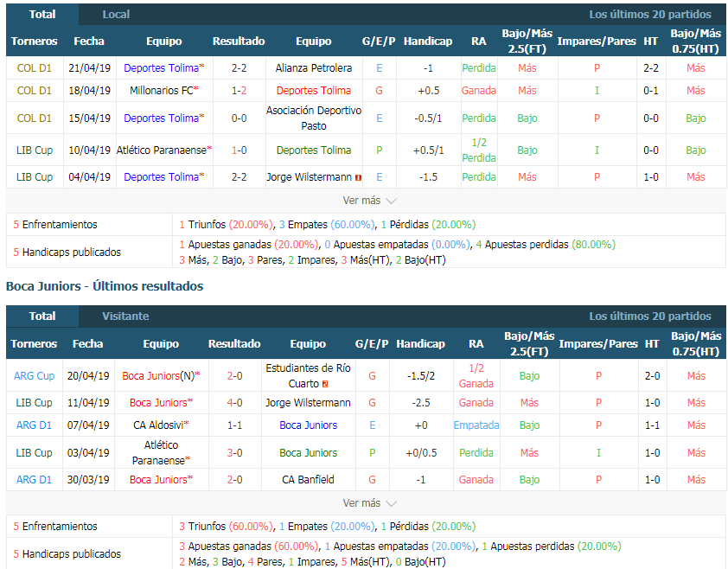Click result 4-0 of Boca vs Jorge Wilstermann
The image size is (728, 569).
tap(234, 403)
